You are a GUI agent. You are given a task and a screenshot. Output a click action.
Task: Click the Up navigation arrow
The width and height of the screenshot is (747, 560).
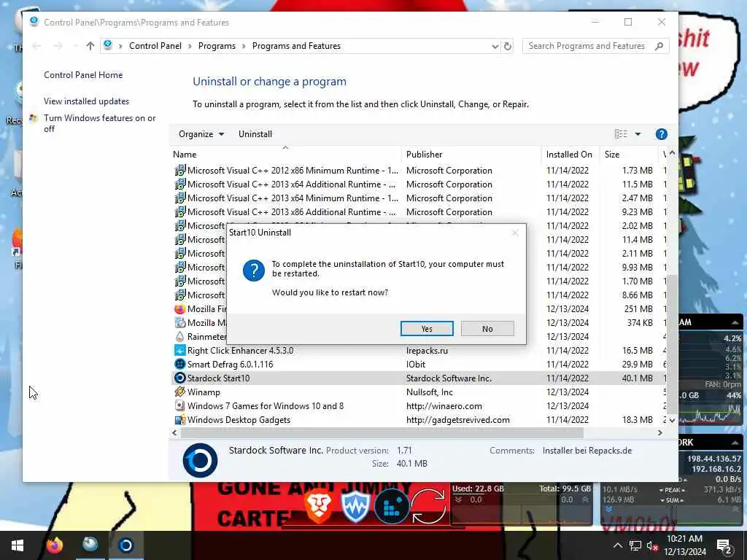point(90,46)
